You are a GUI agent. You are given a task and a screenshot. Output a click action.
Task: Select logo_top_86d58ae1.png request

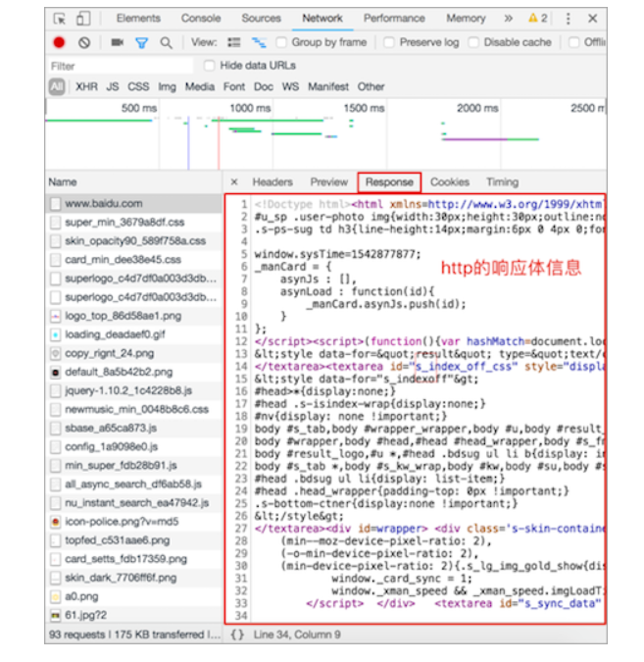(133, 316)
